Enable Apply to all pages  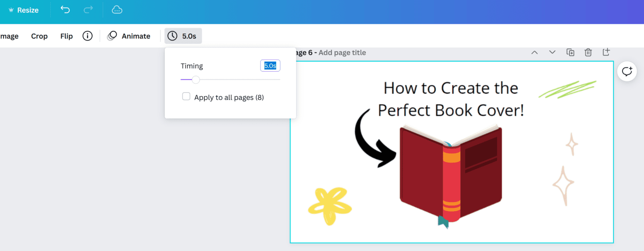(x=186, y=96)
